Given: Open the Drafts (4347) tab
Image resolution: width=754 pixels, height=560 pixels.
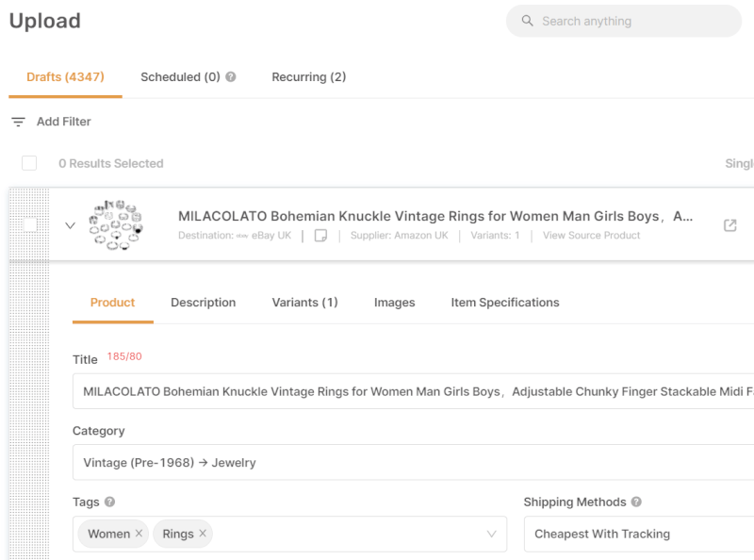Looking at the screenshot, I should (65, 77).
